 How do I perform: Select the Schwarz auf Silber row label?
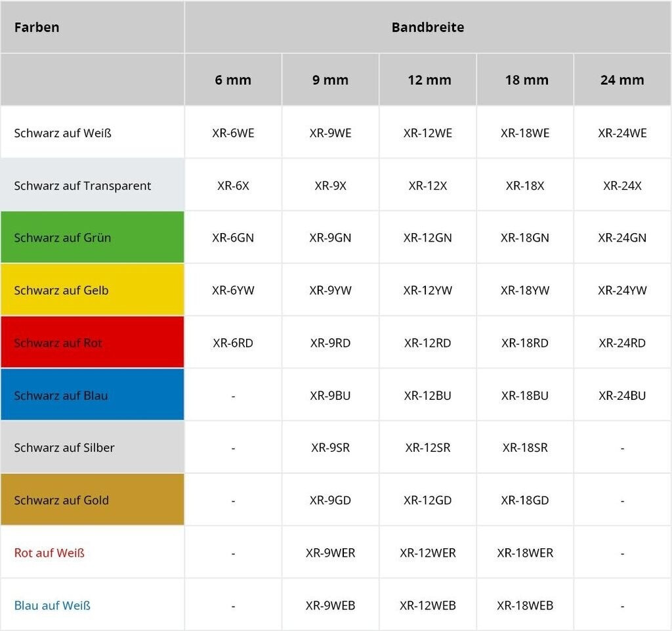tap(64, 448)
